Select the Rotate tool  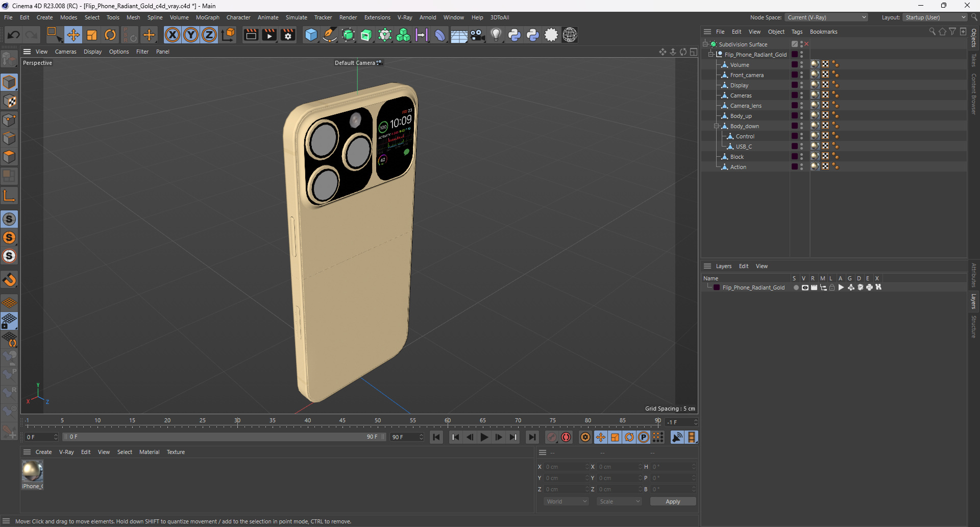[110, 35]
